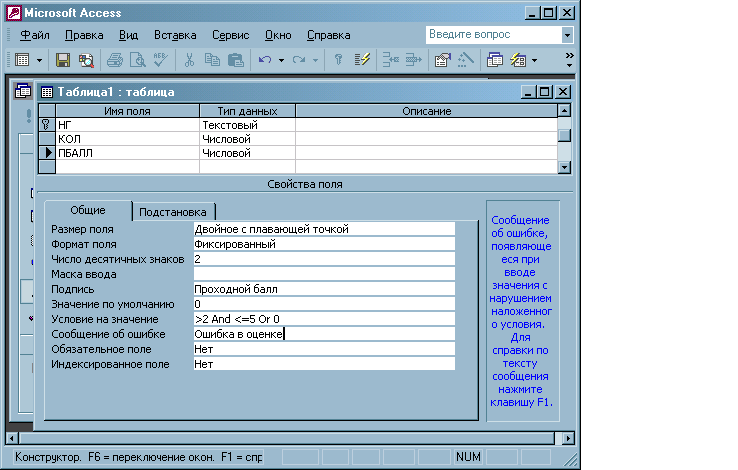Image resolution: width=738 pixels, height=470 pixels.
Task: Open the Properties toolbar icon
Action: point(442,60)
